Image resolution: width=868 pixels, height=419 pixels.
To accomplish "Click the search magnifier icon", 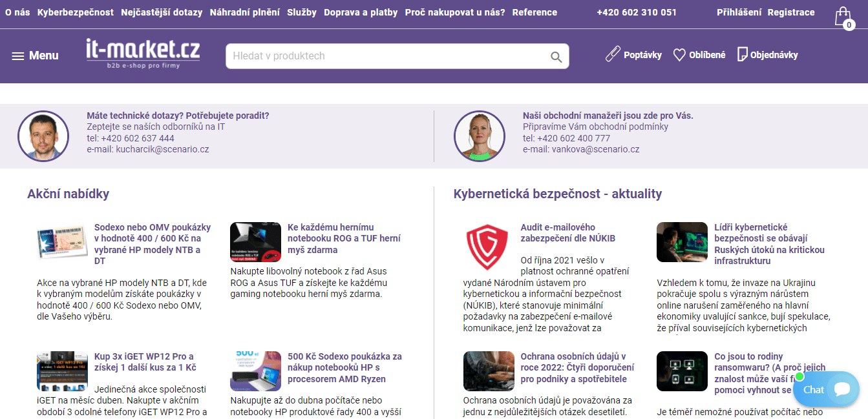I will 556,57.
